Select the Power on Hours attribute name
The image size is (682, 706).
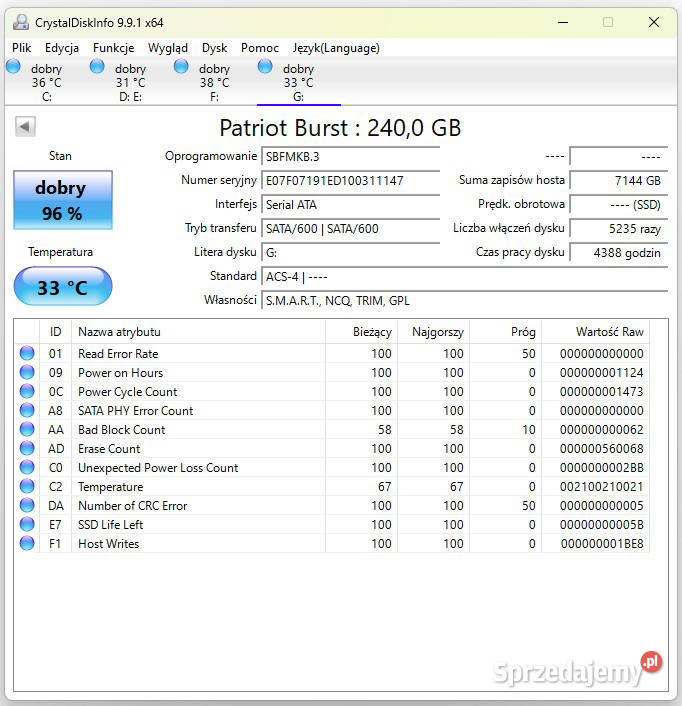[x=120, y=372]
